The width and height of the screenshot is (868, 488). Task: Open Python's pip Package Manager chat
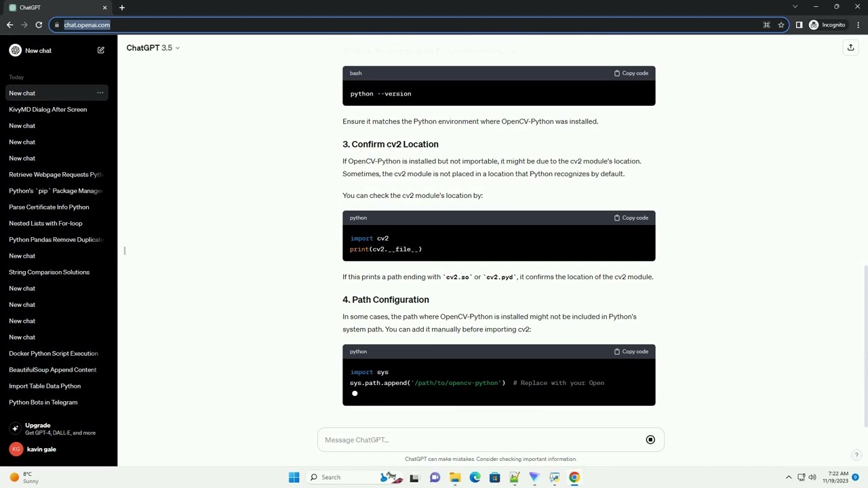[56, 190]
